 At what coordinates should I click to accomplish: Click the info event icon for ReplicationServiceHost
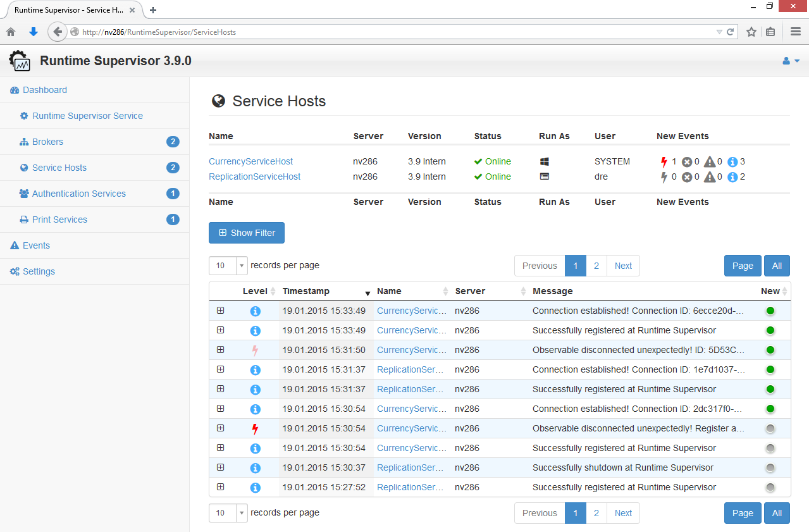point(732,177)
